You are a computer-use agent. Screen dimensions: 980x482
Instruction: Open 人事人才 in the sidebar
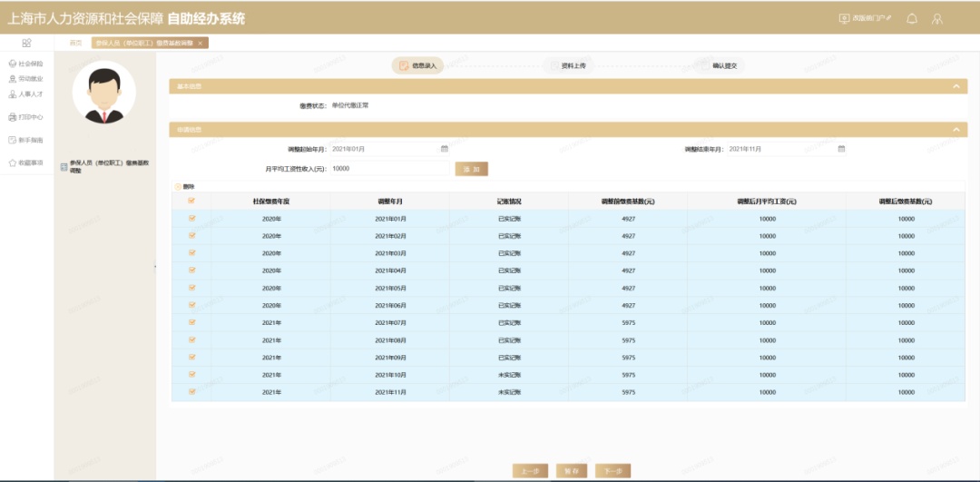click(25, 93)
